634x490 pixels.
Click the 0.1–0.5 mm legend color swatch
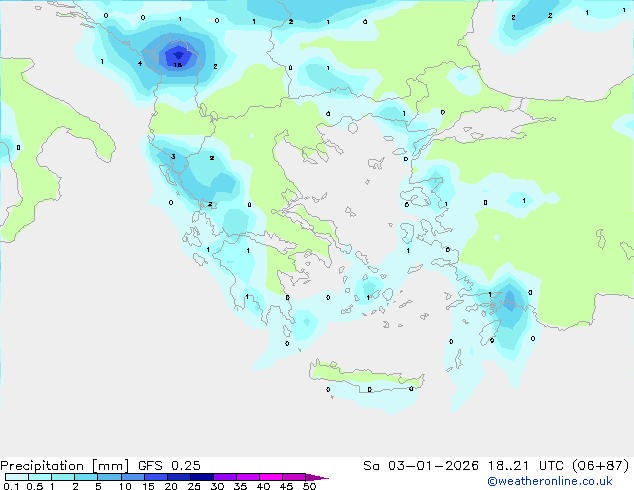pyautogui.click(x=17, y=477)
